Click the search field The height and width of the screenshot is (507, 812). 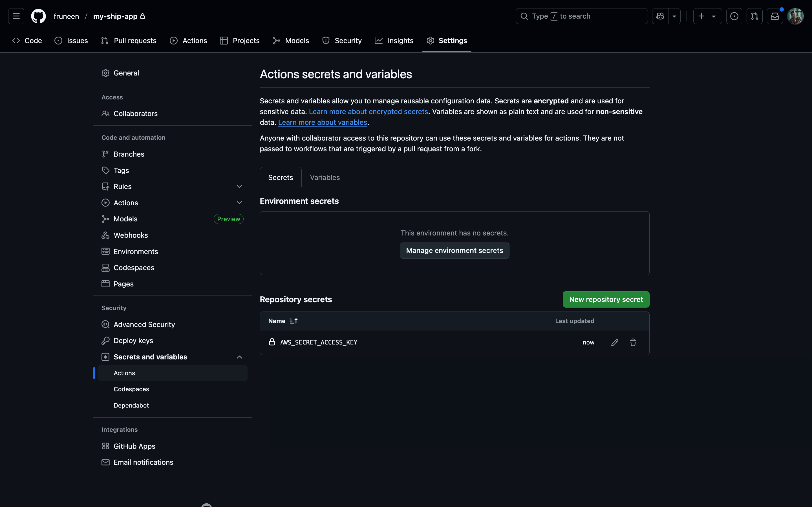[x=581, y=16]
